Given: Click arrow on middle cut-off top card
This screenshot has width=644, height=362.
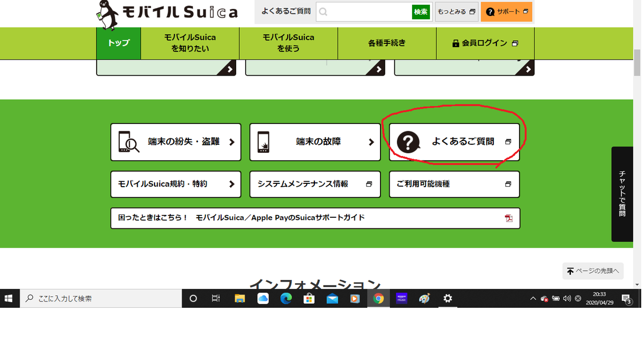Looking at the screenshot, I should click(379, 69).
